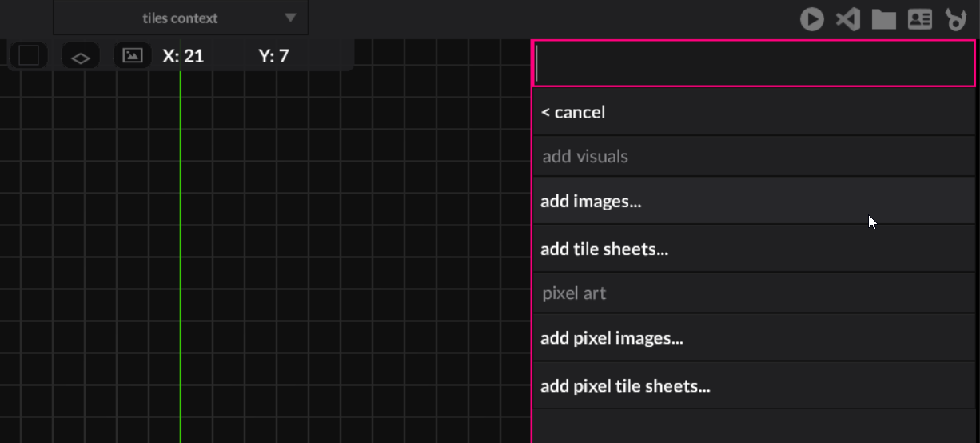
Task: Click the horned logo icon
Action: (955, 19)
